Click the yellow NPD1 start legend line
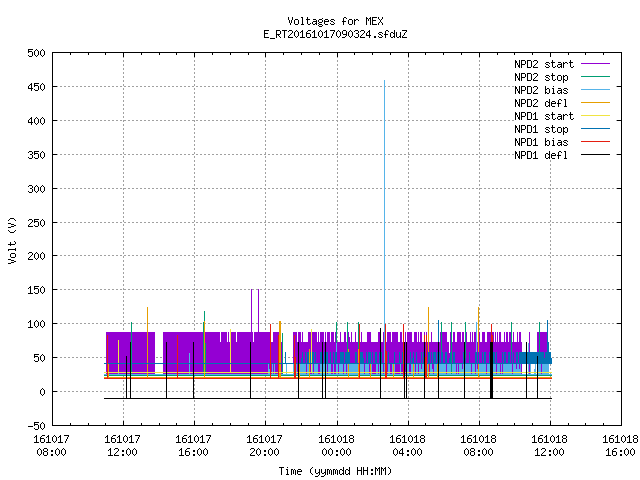 click(x=595, y=116)
